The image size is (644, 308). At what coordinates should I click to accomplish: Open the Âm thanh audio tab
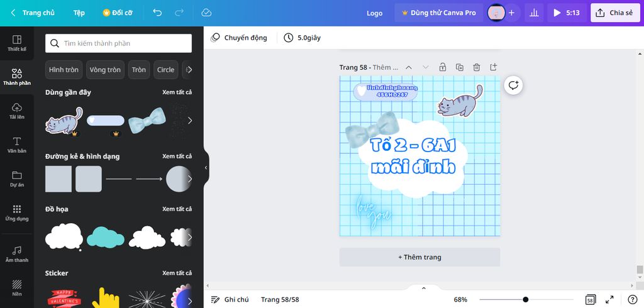(17, 254)
